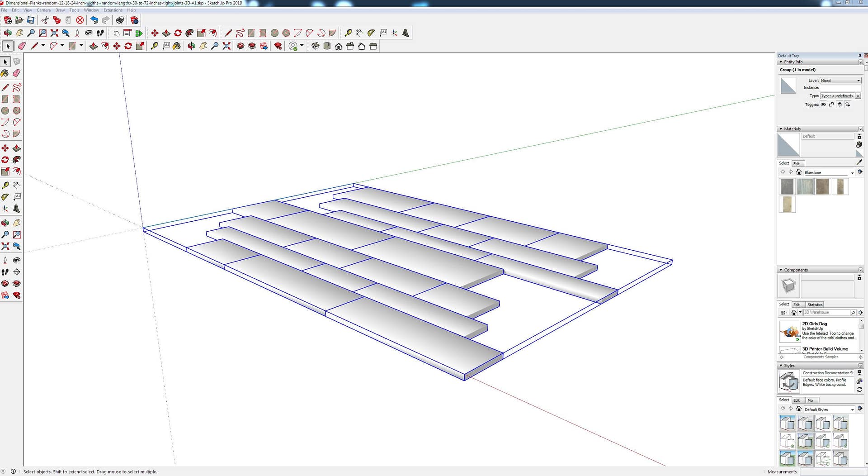Open the Camera menu
Screen dimensions: 868x476
[43, 10]
